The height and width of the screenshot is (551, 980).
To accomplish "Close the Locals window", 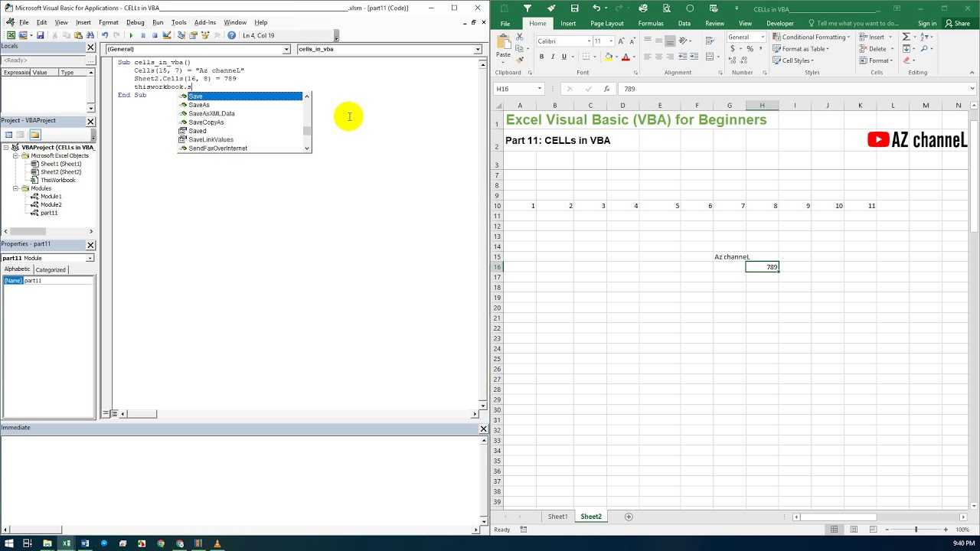I will click(90, 47).
